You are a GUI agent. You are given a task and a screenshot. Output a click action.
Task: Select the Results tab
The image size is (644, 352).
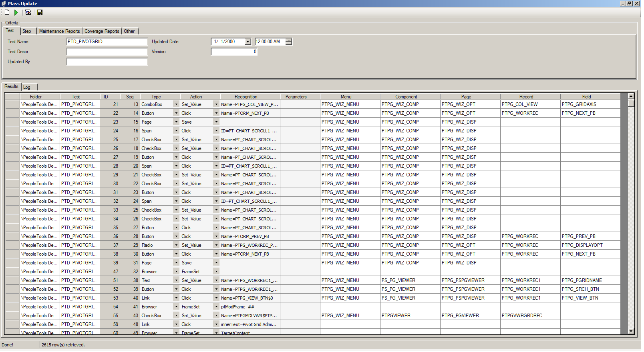coord(11,86)
